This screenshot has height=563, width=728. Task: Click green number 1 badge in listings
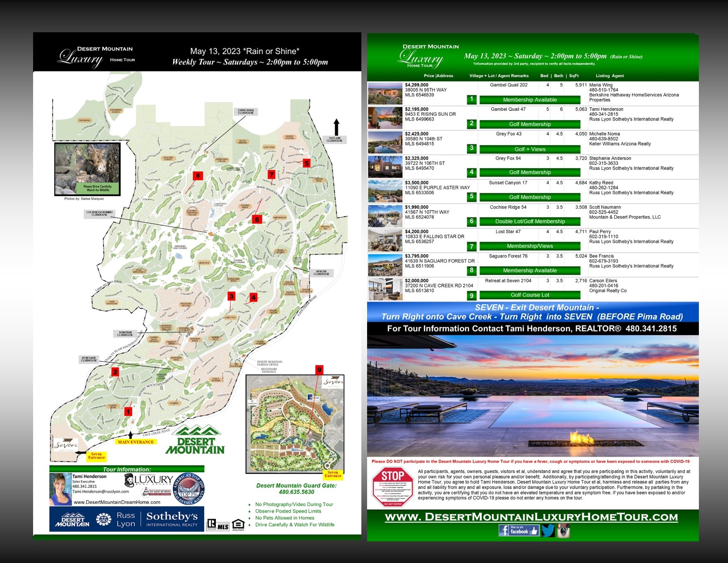[471, 99]
